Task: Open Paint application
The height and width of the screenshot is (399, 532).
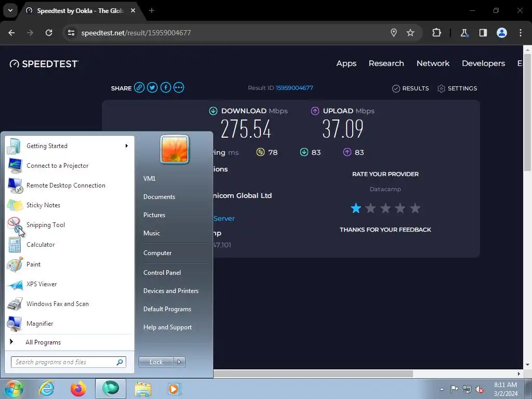Action: 70,264
